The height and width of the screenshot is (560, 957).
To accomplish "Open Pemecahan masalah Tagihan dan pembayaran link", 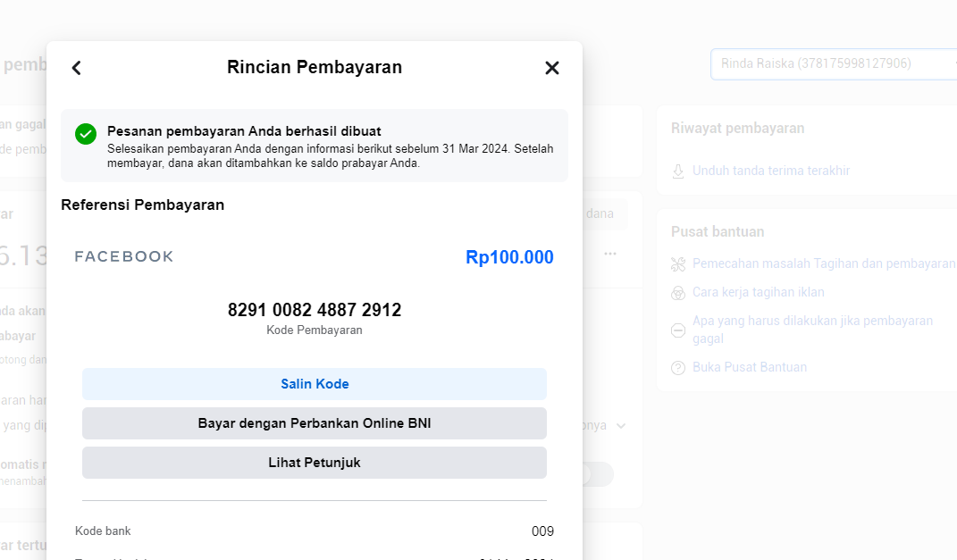I will pyautogui.click(x=823, y=263).
